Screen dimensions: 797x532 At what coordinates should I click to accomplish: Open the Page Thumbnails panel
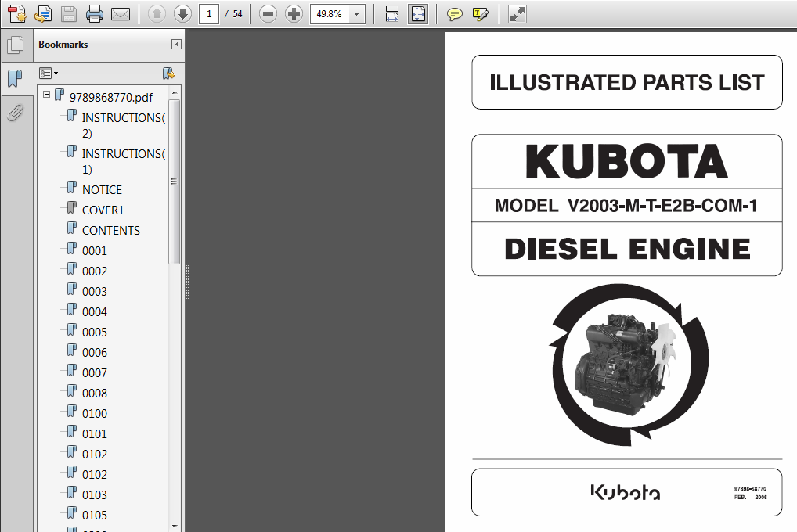[16, 45]
